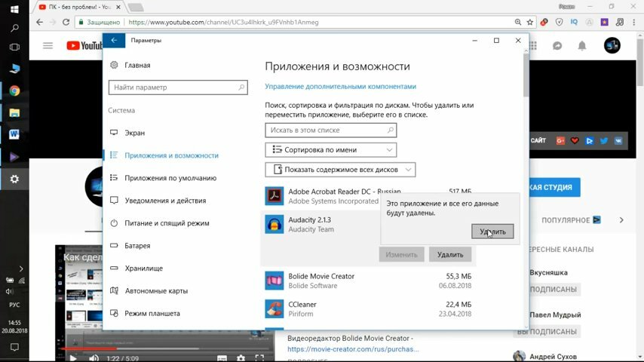
Task: Click the Settings window scrollbar
Action: (526, 75)
